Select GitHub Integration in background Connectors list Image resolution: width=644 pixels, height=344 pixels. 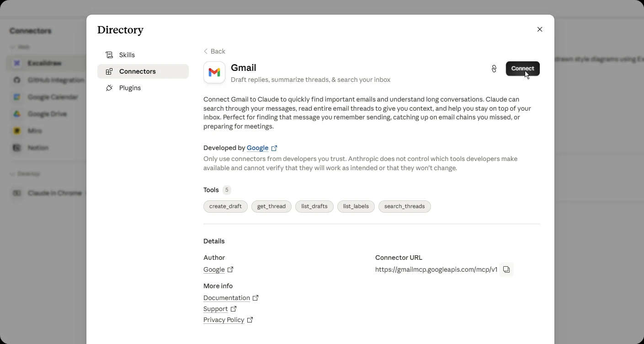pos(46,80)
